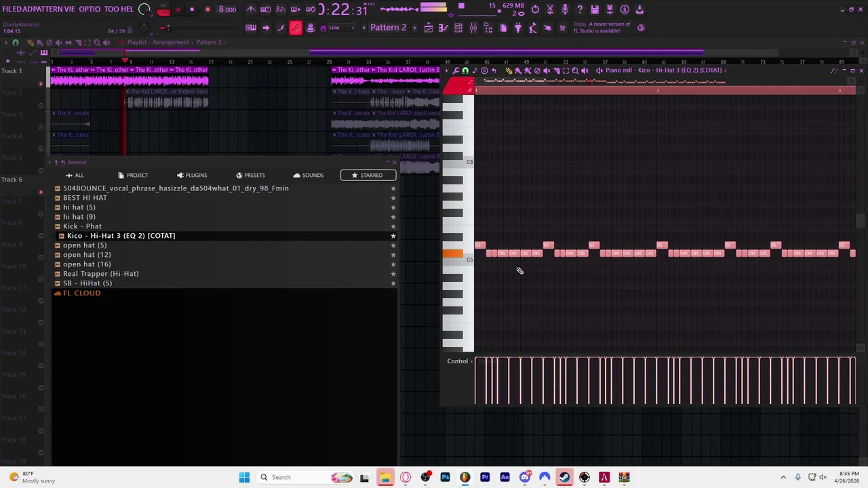Click the newer version of FL Studio notice
Viewport: 868px width, 488px height.
[x=602, y=28]
